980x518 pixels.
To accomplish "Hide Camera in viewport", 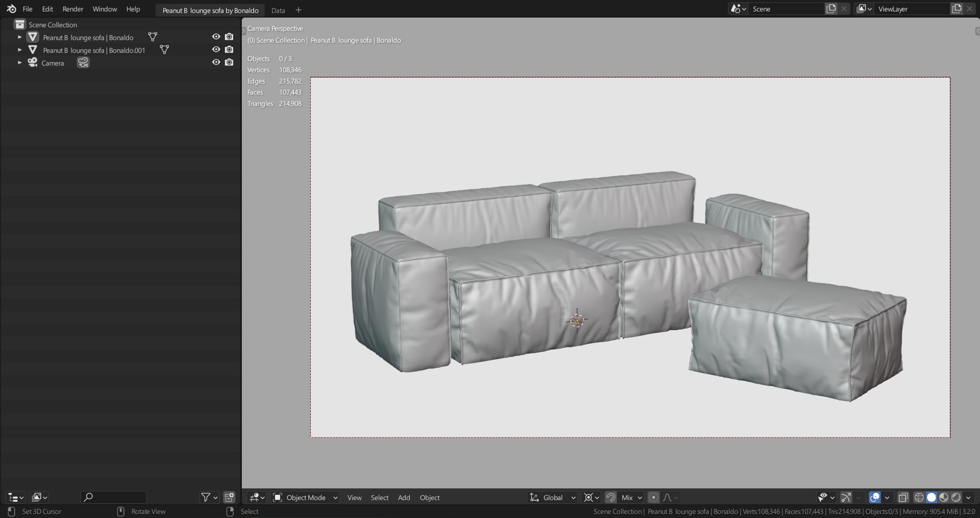I will coord(216,62).
